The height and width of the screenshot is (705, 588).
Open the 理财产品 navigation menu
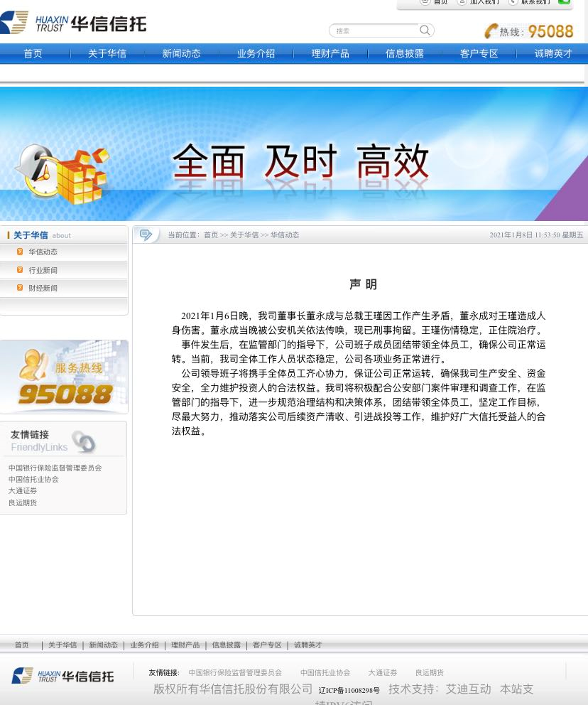tap(330, 53)
